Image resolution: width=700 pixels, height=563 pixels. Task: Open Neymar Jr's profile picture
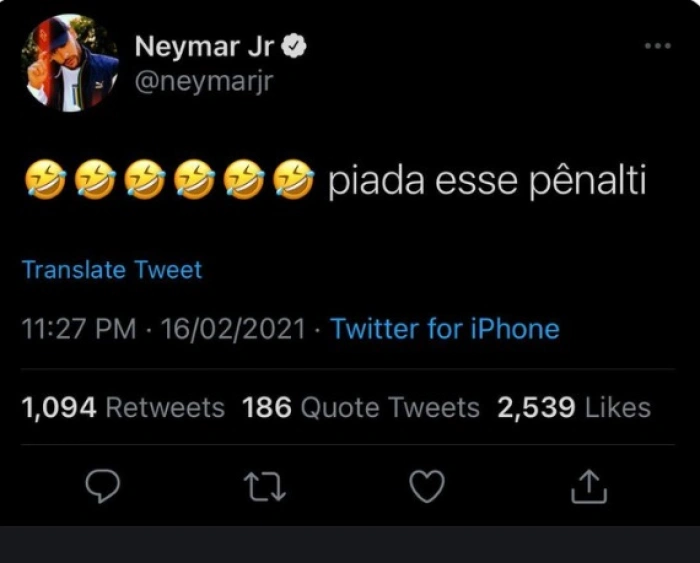[70, 63]
